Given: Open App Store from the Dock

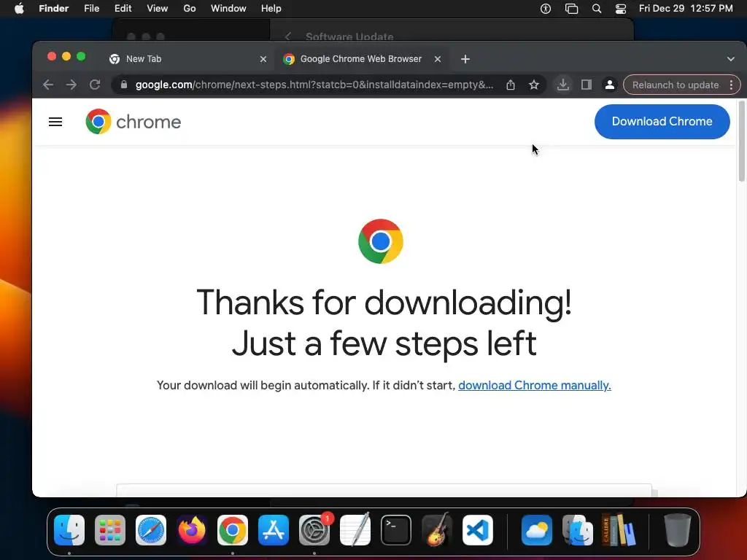Looking at the screenshot, I should click(x=274, y=530).
